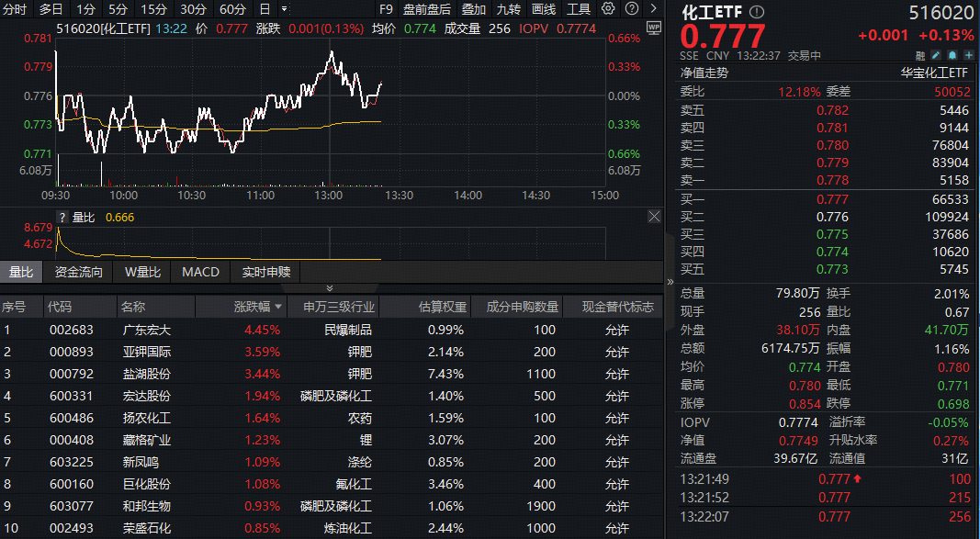Viewport: 980px width, 539px height.
Task: Open the 量比 indicator help question mark
Action: pyautogui.click(x=62, y=218)
